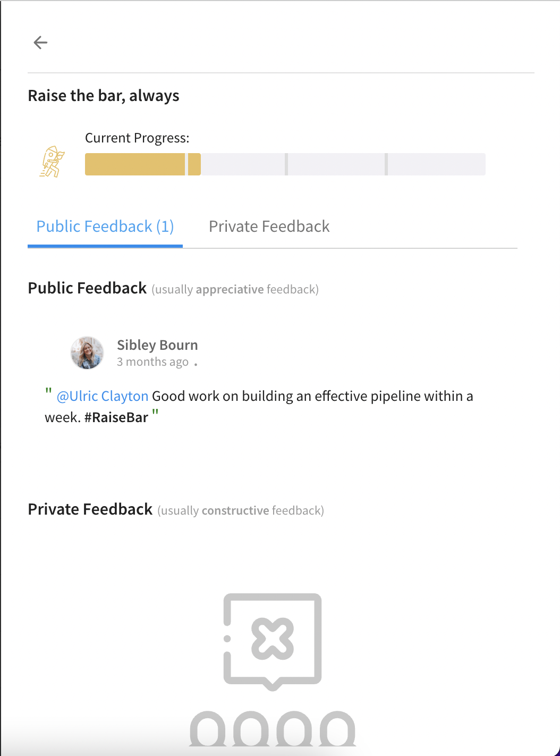560x756 pixels.
Task: Click the '3 months ago' timestamp
Action: click(152, 362)
